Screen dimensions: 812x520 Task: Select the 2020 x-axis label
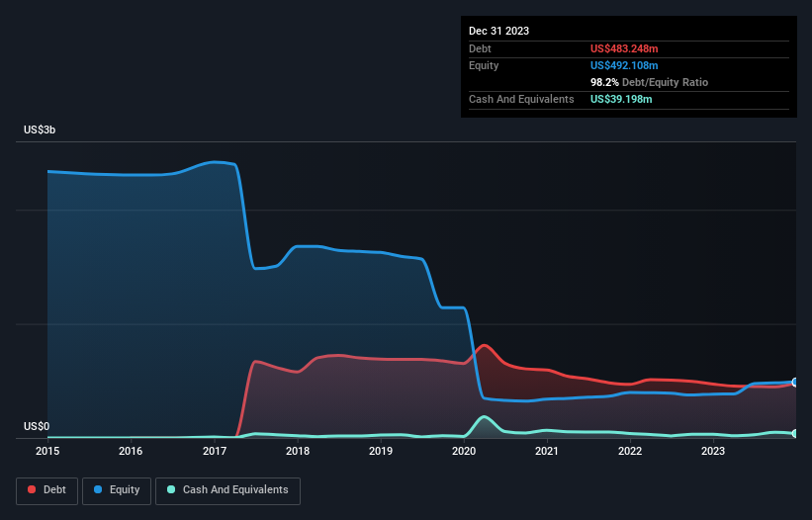tap(464, 451)
